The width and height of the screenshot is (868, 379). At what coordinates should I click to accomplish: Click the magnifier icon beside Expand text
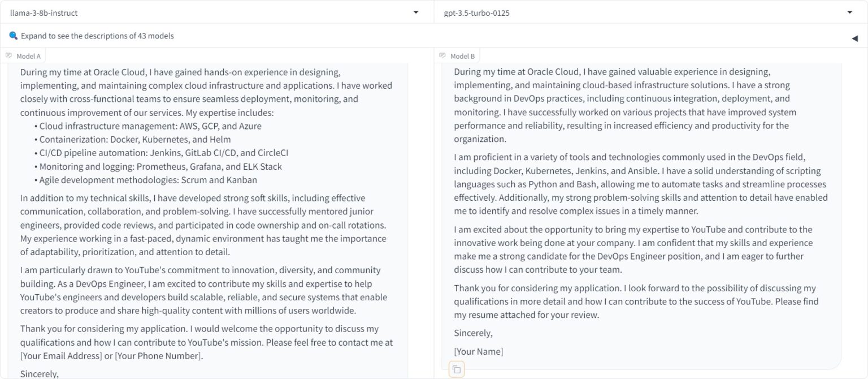pyautogui.click(x=14, y=36)
